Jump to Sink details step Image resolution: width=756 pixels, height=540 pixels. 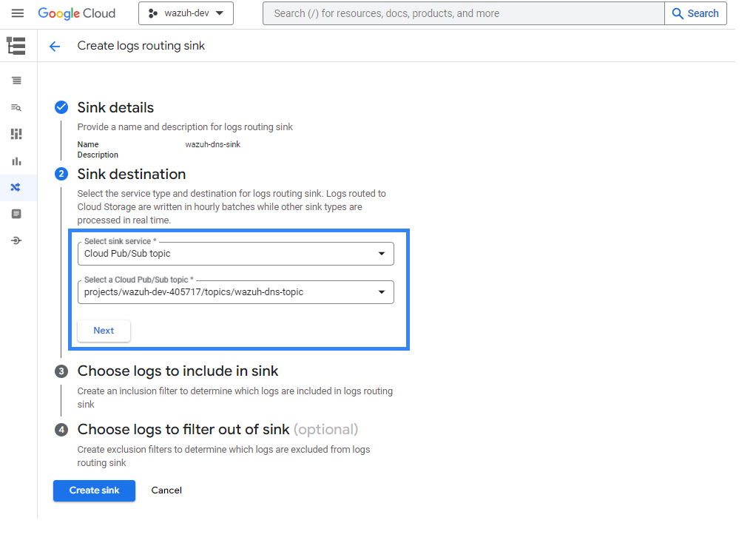[x=115, y=108]
